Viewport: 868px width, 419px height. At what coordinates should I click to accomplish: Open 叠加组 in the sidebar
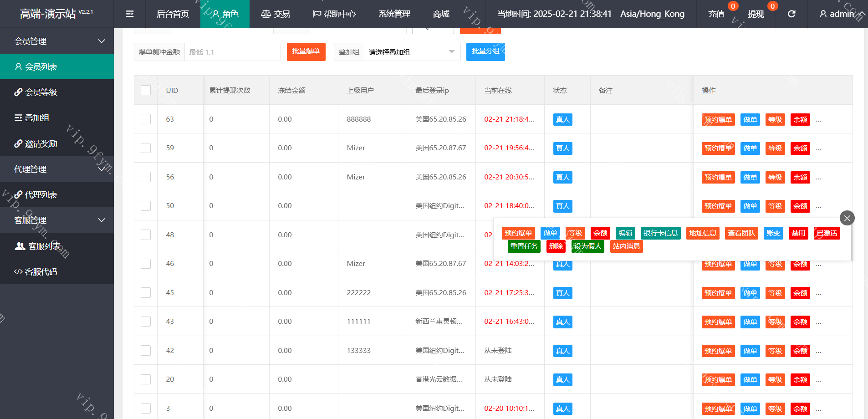point(36,118)
